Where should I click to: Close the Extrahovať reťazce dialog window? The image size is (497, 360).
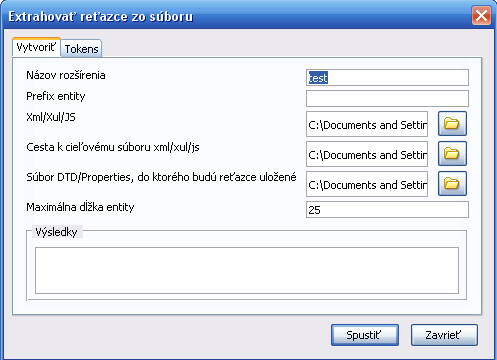point(481,16)
